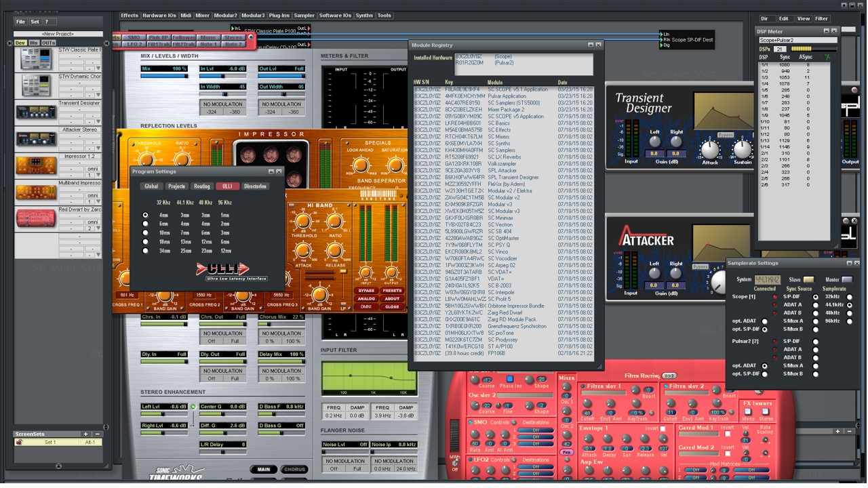Click the HI BAND Ratio knob
Screen dimensions: 868x488
[x=335, y=221]
